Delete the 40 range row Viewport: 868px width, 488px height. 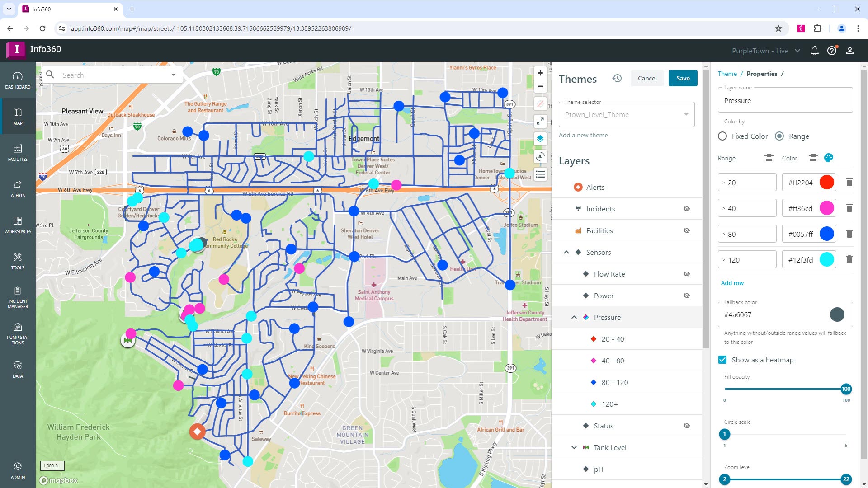849,208
